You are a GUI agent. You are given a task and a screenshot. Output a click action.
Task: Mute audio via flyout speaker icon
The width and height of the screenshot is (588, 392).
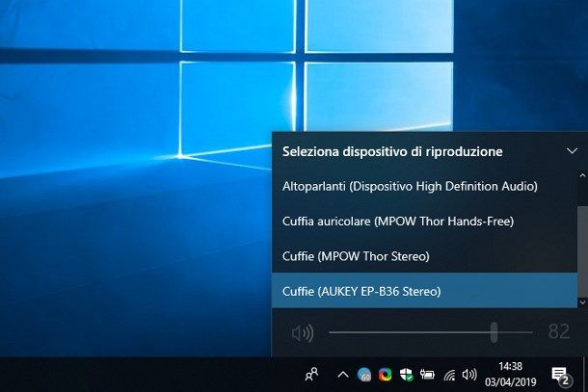point(303,333)
